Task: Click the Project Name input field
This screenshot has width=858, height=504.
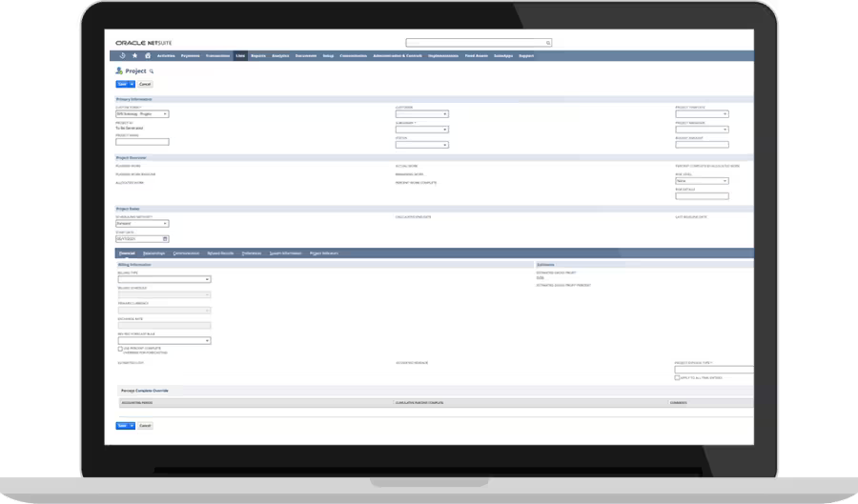Action: coord(142,142)
